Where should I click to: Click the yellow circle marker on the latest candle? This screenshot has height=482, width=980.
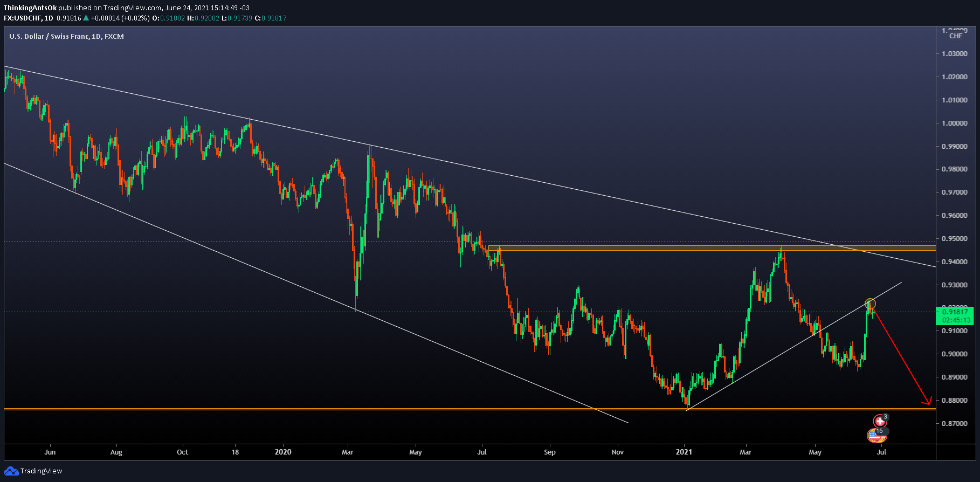click(870, 304)
